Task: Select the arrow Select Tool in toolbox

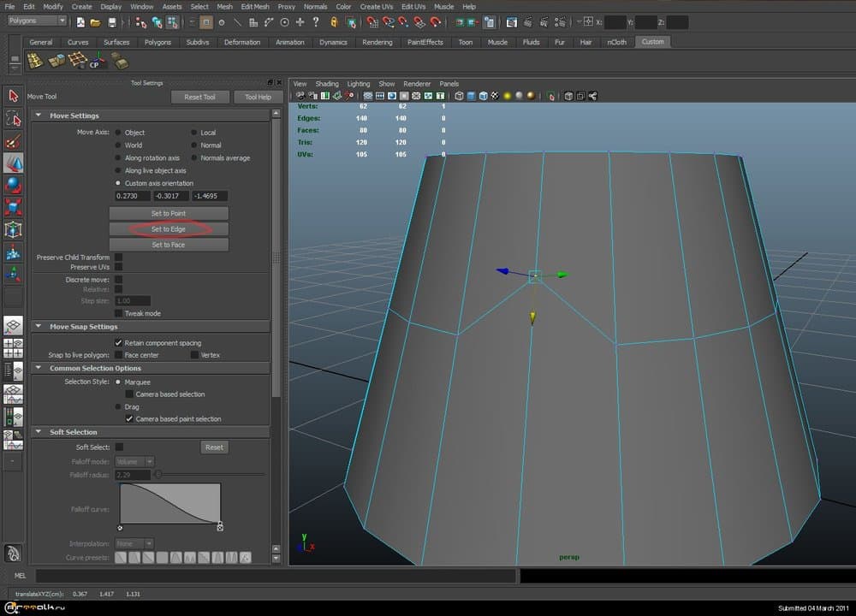Action: coord(13,96)
